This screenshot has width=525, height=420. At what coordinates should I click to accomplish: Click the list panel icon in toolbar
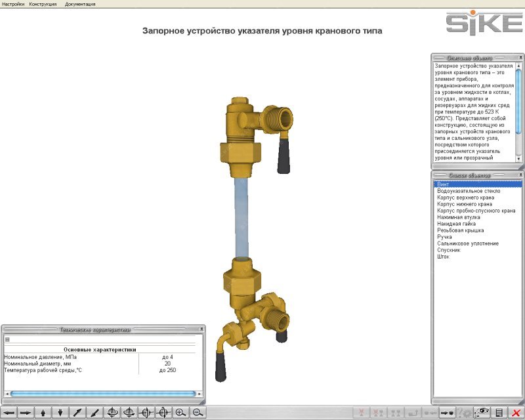(499, 413)
